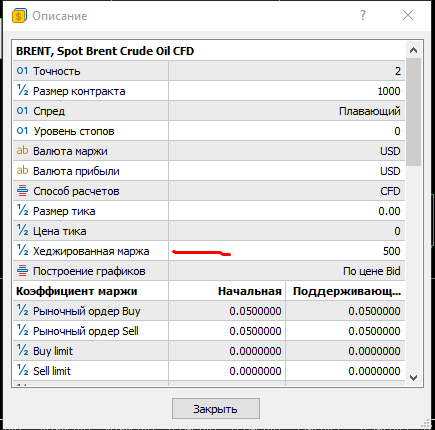The height and width of the screenshot is (430, 435).
Task: Select the Спред row label
Action: pyautogui.click(x=49, y=111)
